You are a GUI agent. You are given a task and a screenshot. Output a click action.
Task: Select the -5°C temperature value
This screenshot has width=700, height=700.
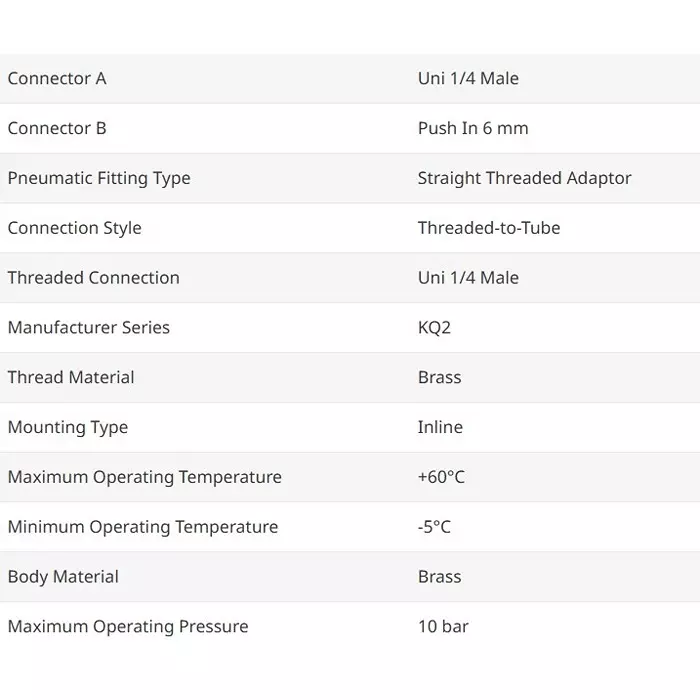(434, 527)
